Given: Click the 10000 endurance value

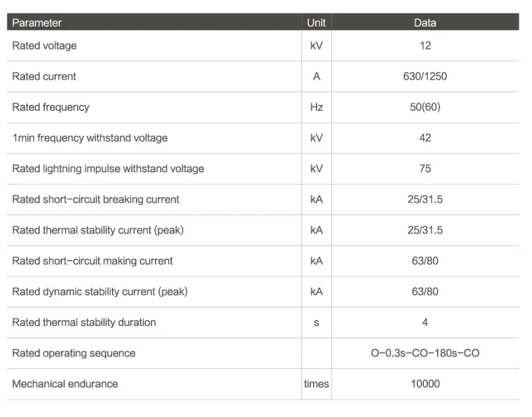Looking at the screenshot, I should point(425,383).
